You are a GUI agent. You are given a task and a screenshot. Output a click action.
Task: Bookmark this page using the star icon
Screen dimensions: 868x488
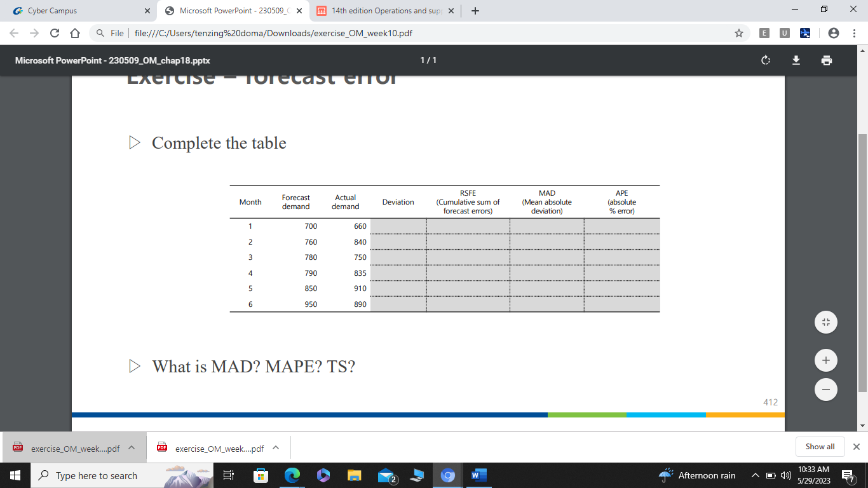739,32
